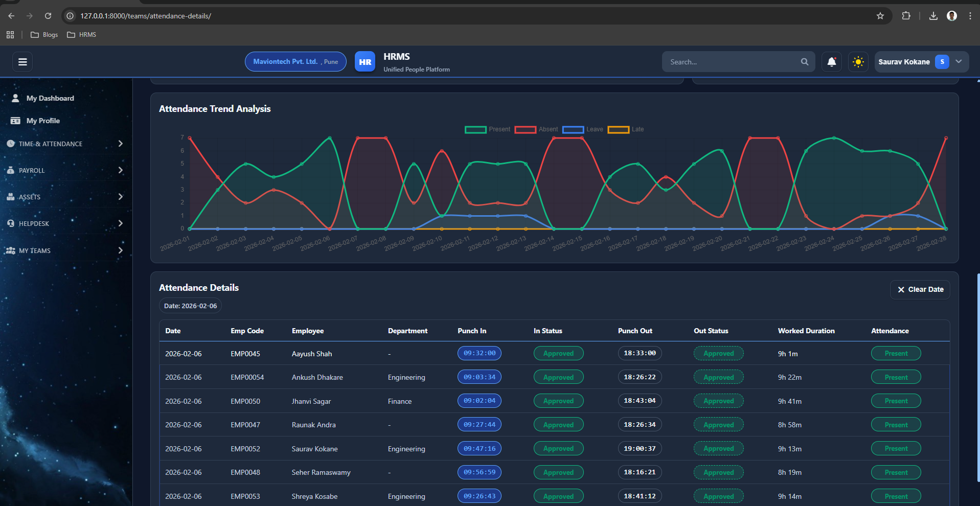Click Maviontech Pvt. Ltd. company badge
The image size is (980, 506).
coord(295,62)
